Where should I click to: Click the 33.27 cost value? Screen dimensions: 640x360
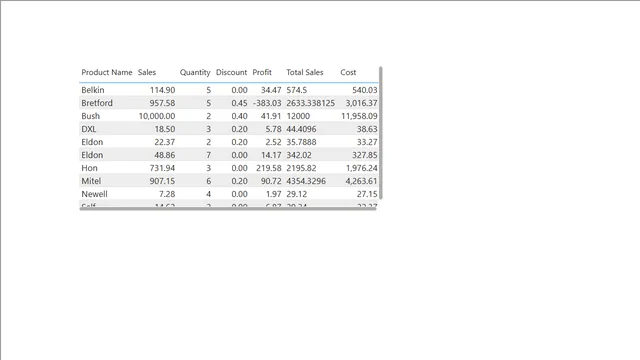pos(367,142)
